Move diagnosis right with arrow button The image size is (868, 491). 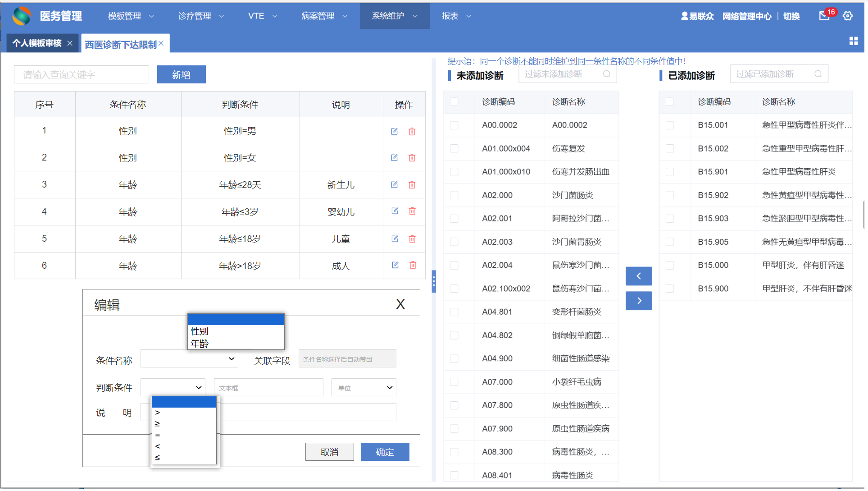[x=638, y=301]
